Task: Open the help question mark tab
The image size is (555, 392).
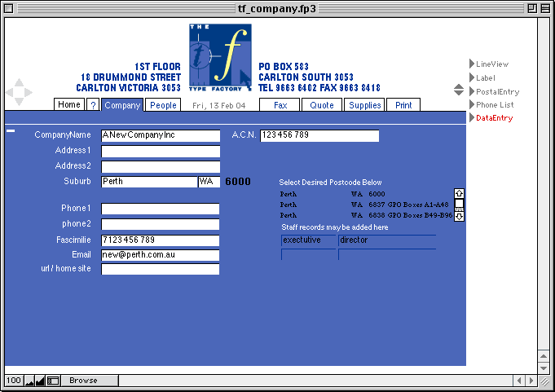Action: point(93,105)
